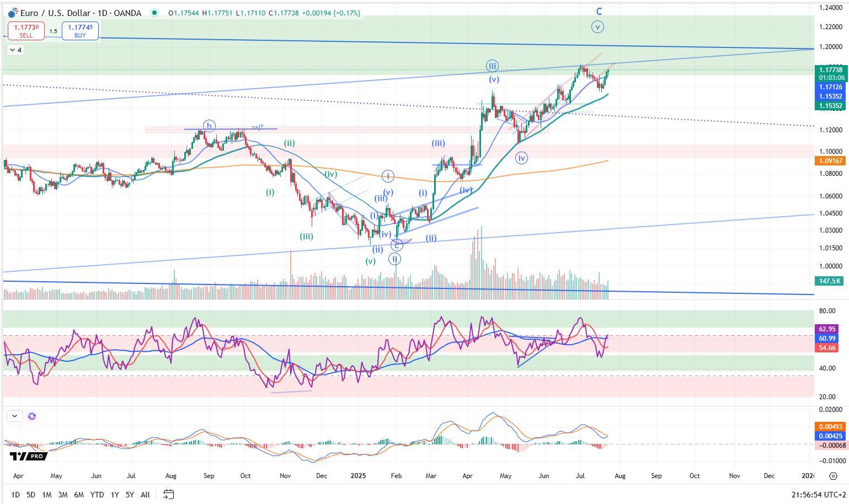849x504 pixels.
Task: Click the 20.00 RSI scale value
Action: click(826, 398)
